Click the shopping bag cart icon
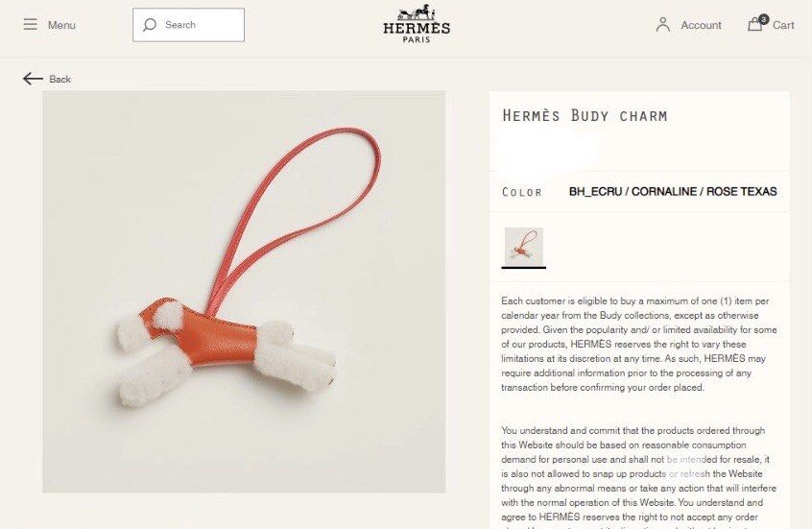This screenshot has height=529, width=812. point(754,24)
